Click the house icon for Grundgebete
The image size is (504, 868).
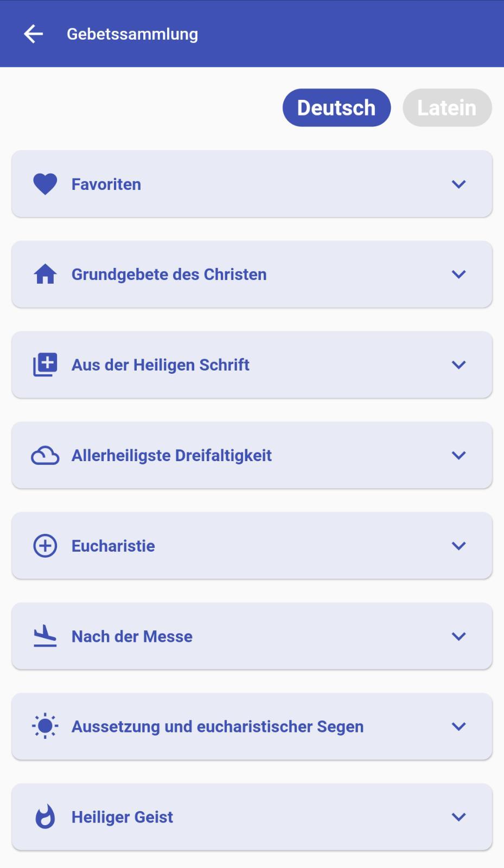(x=45, y=275)
